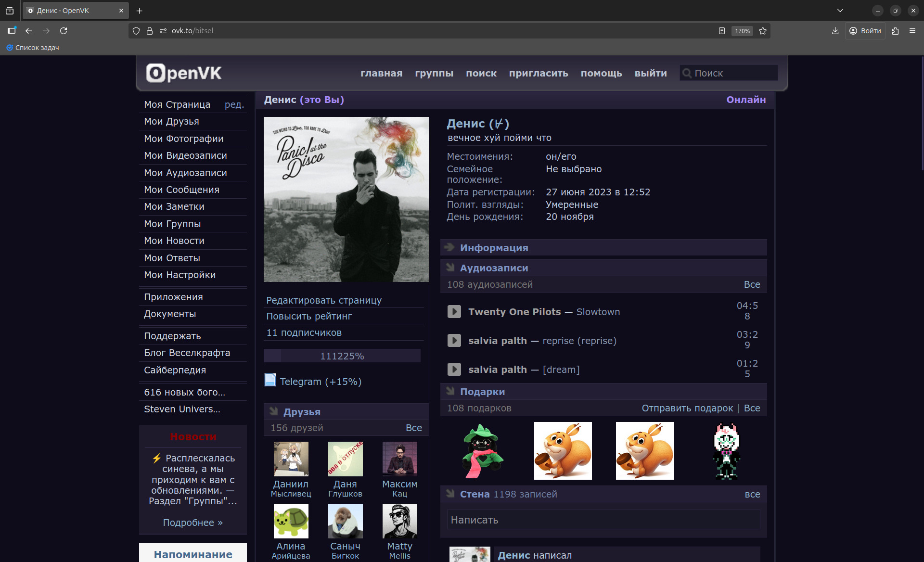Go to группы in the top navigation
924x562 pixels.
[434, 73]
